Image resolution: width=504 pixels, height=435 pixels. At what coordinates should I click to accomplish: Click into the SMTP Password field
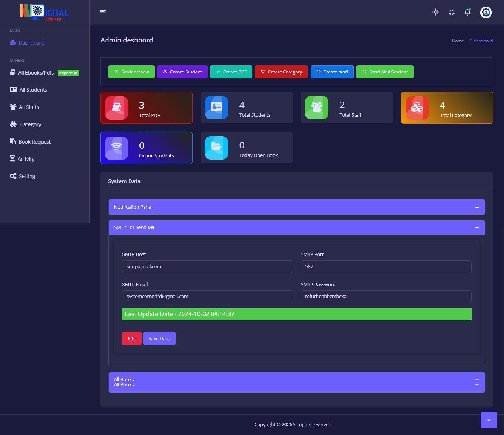click(386, 297)
